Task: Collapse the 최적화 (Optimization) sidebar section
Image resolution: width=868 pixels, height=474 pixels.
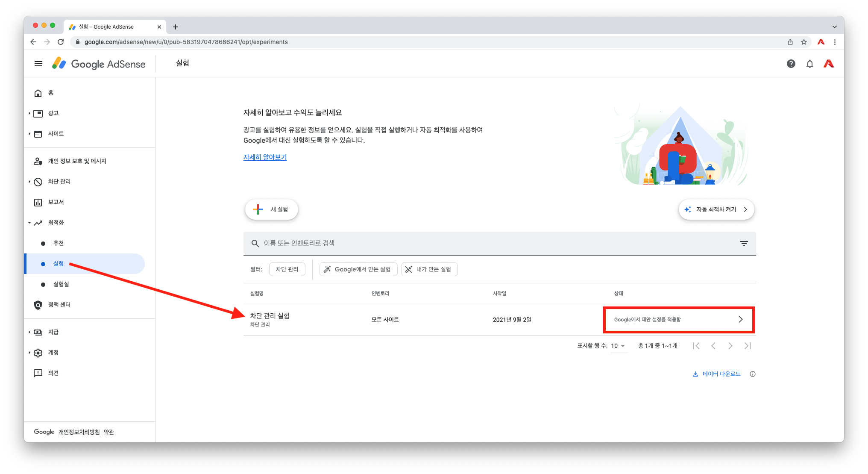Action: coord(56,223)
